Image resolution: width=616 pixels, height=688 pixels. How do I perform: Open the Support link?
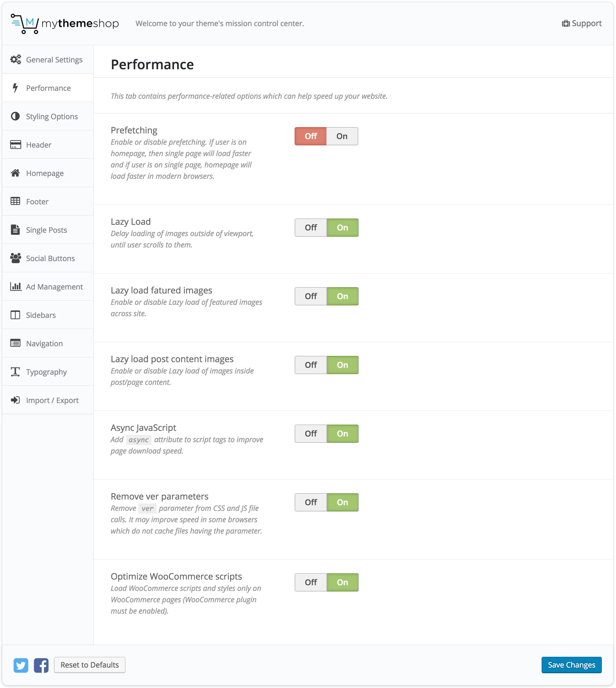point(582,23)
